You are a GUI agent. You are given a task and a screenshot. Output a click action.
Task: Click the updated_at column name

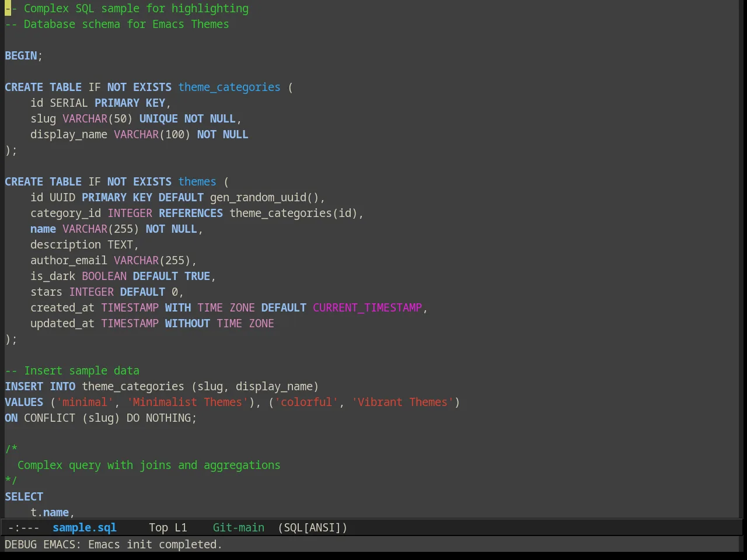62,323
